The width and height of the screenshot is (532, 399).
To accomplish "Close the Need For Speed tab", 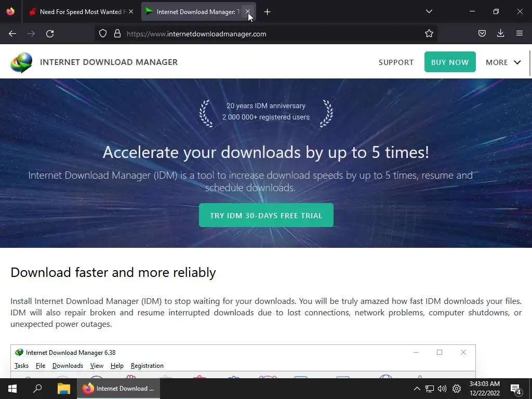I will (131, 11).
